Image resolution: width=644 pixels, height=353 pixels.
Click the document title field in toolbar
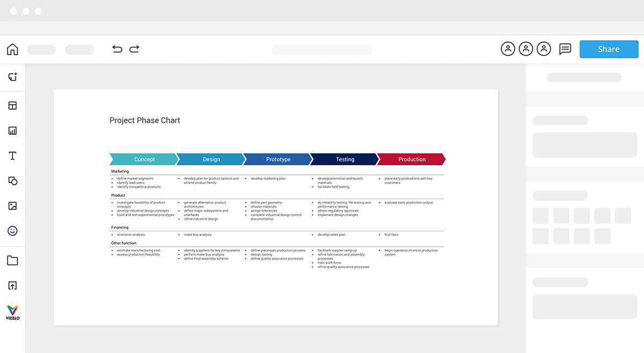coord(321,49)
